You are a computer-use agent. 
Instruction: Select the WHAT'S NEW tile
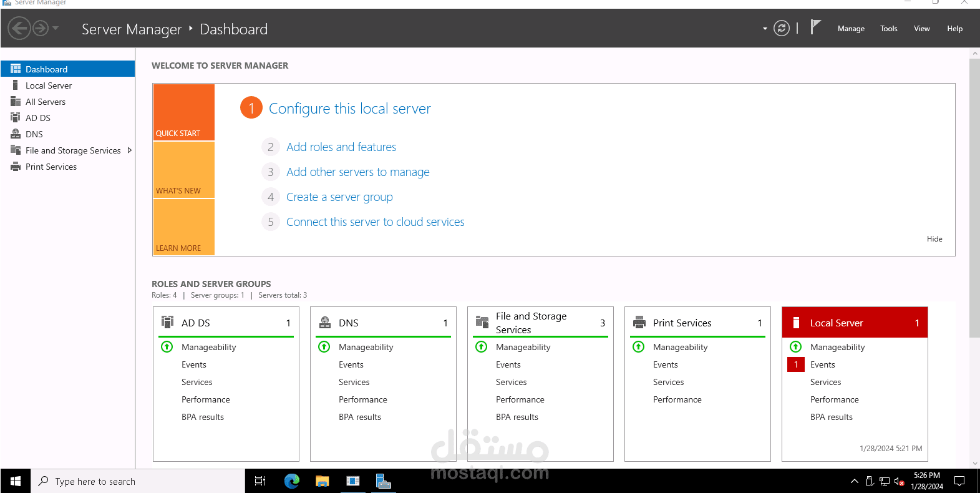184,170
